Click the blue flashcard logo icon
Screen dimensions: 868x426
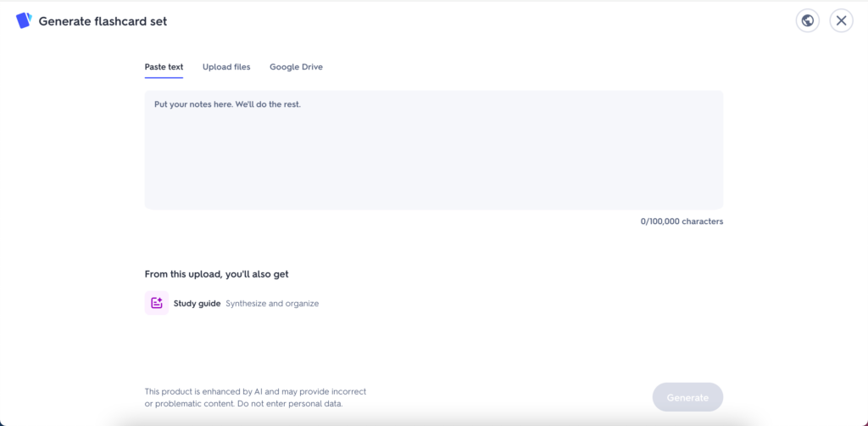tap(24, 21)
